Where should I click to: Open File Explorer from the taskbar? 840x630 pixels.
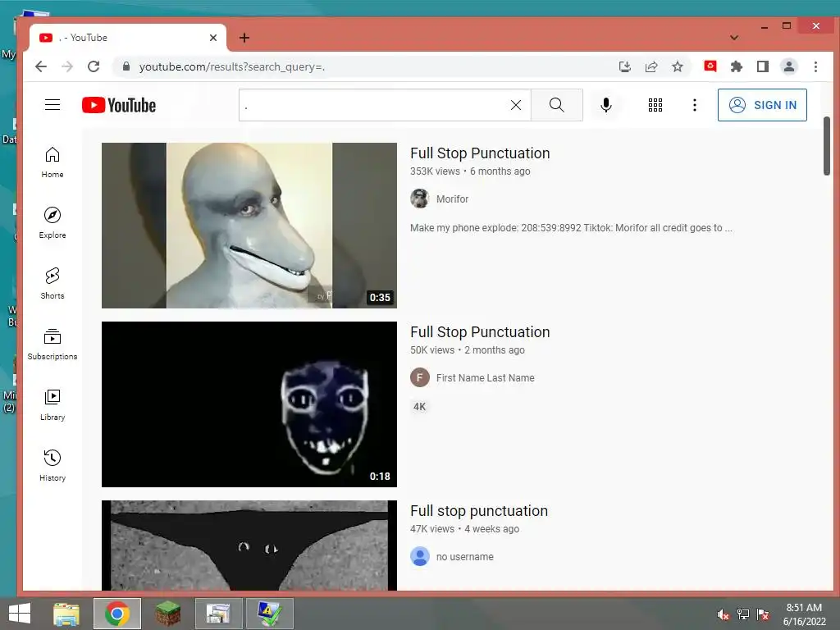coord(66,614)
